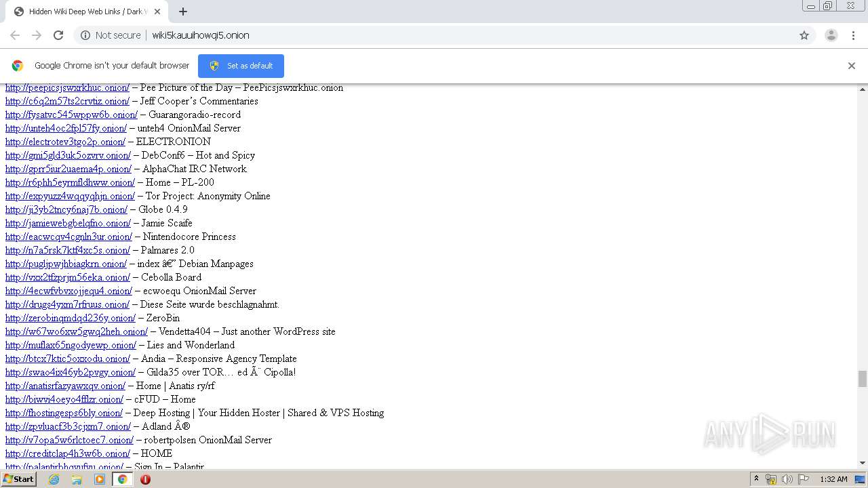Close the Hidden Wiki tab
This screenshot has height=488, width=868.
point(157,12)
